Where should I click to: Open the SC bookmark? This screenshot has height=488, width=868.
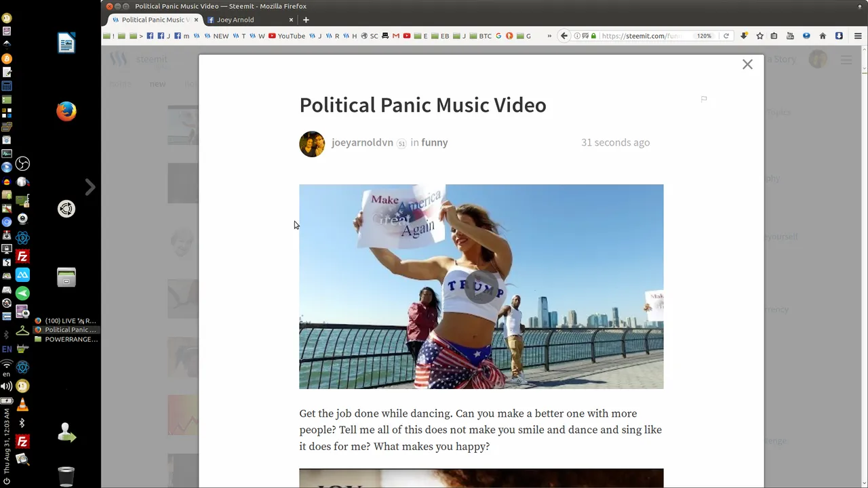370,36
